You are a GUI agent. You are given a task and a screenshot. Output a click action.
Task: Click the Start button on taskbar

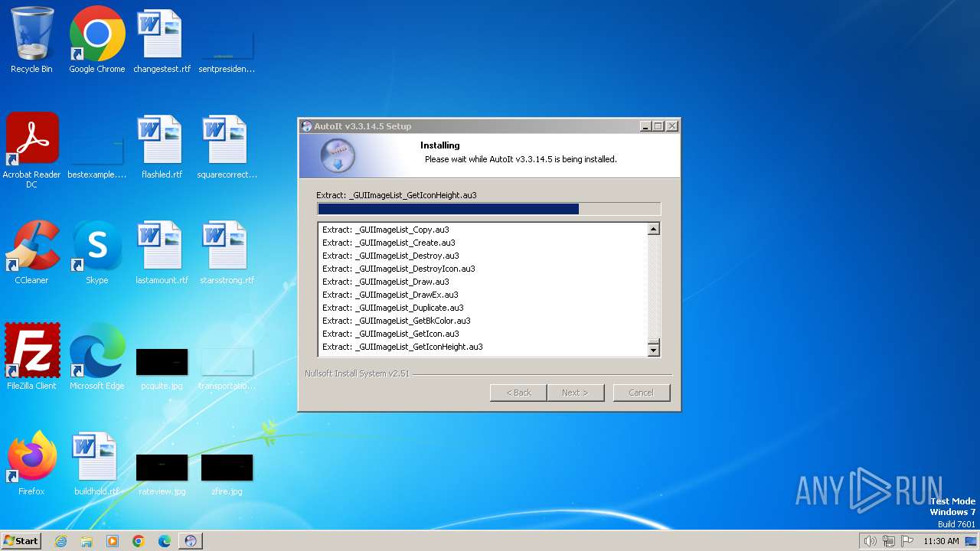[x=21, y=540]
